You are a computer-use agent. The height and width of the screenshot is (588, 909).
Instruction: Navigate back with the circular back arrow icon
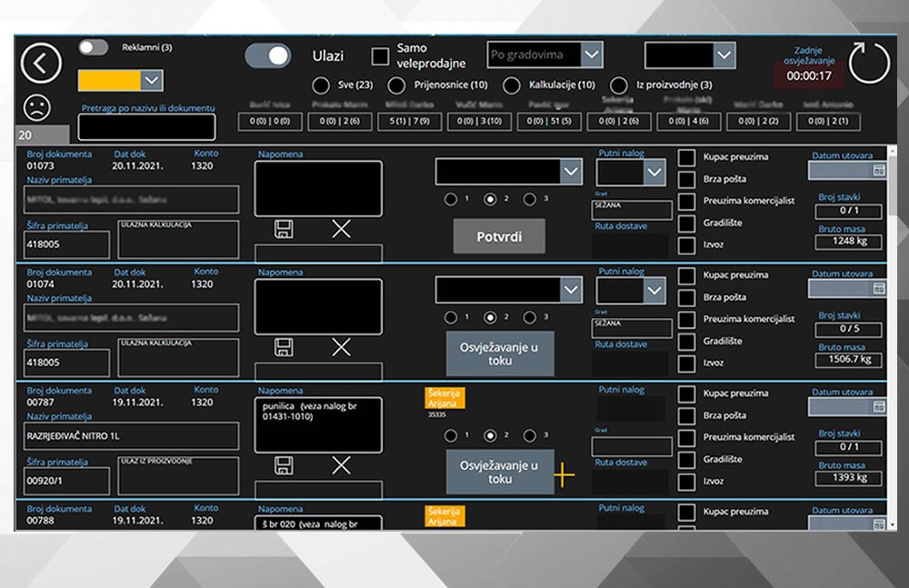41,63
